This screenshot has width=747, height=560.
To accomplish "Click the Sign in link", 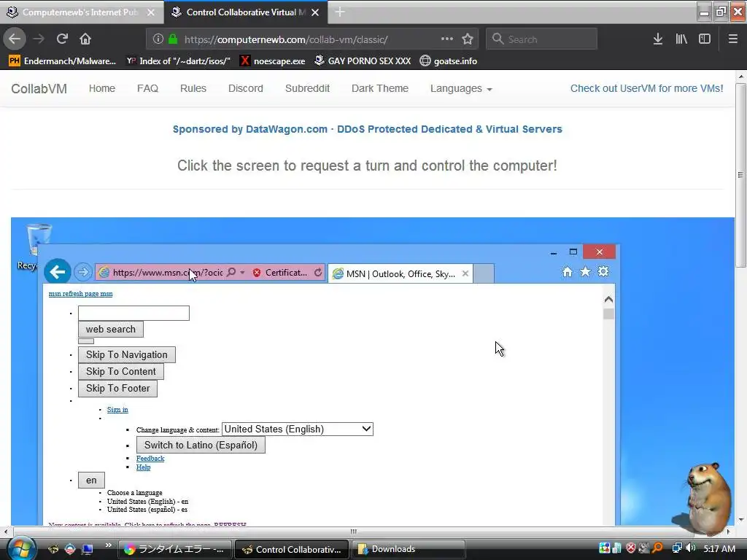I will [117, 410].
